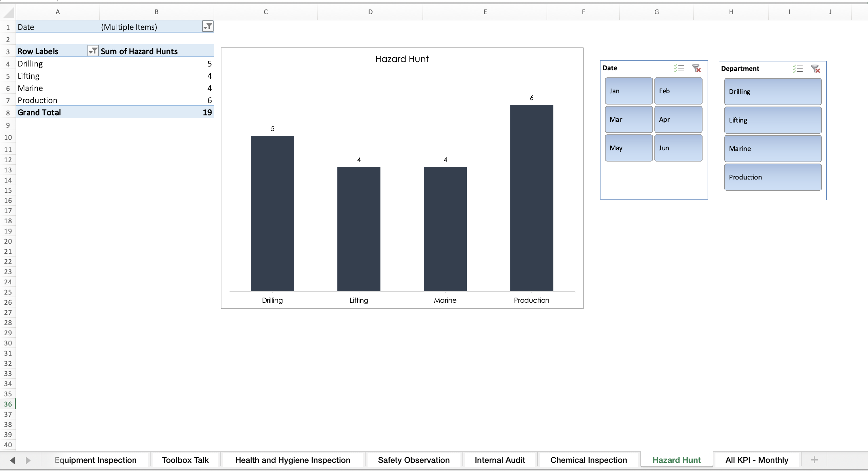Open the Internal Audit sheet tab
The image size is (868, 471).
pyautogui.click(x=499, y=460)
